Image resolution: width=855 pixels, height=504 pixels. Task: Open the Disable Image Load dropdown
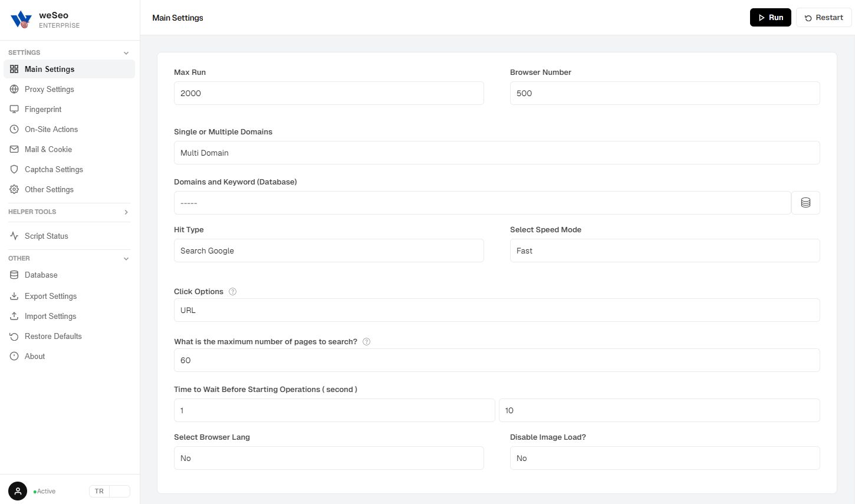point(665,458)
